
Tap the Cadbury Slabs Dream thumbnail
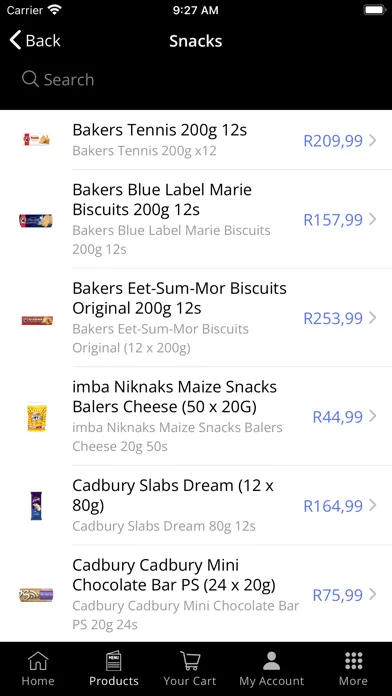click(36, 506)
